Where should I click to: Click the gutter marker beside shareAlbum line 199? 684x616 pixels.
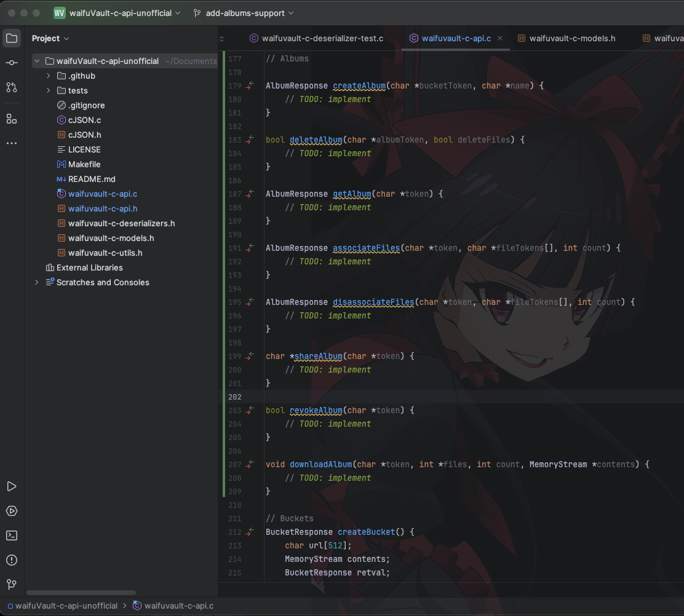[250, 356]
